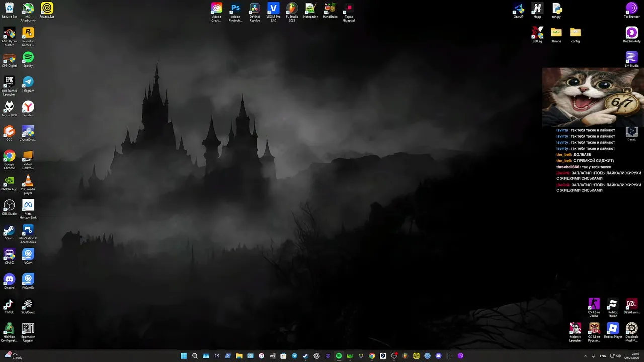
Task: Open taskbar Search
Action: 195,356
